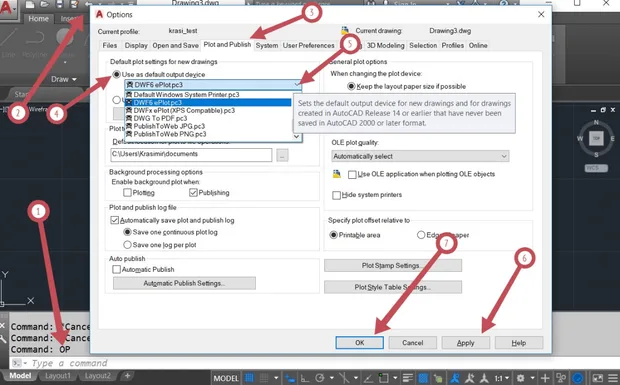Click the Save icon in quick access toolbar

click(59, 4)
